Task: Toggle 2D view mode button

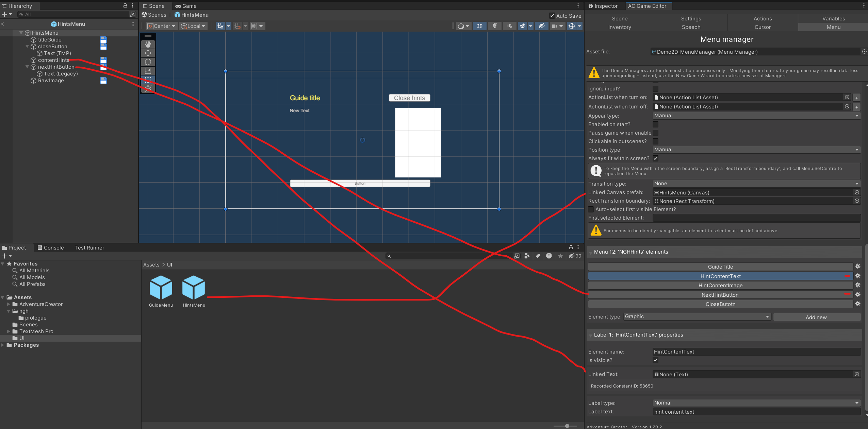Action: [479, 26]
